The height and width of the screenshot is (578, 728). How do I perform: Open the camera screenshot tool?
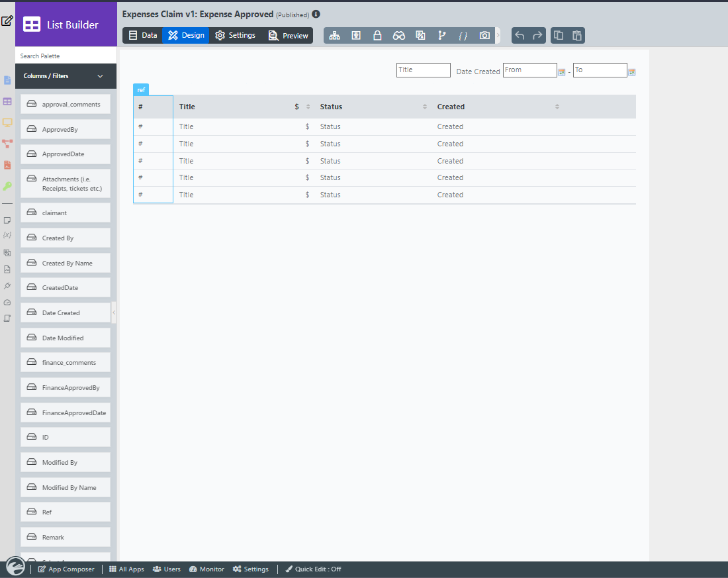point(484,36)
